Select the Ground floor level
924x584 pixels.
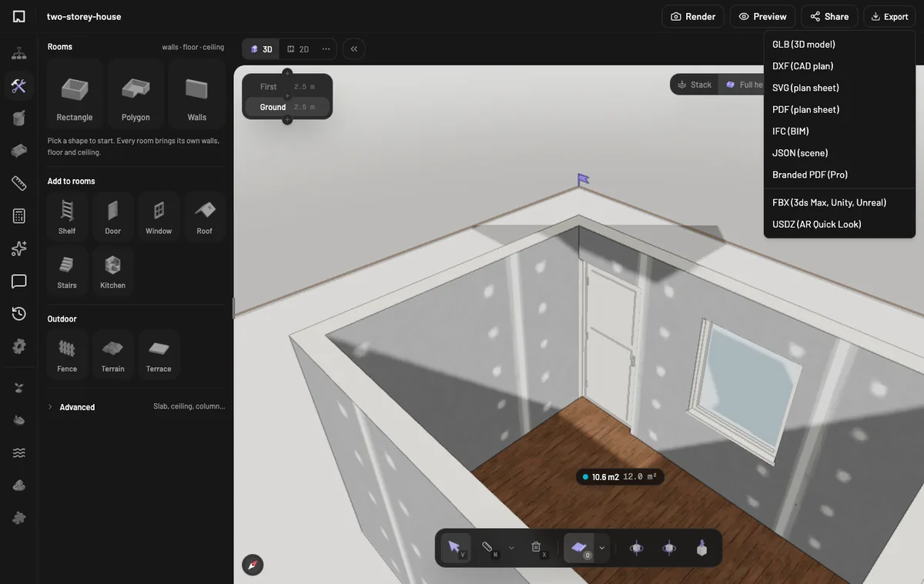[287, 107]
